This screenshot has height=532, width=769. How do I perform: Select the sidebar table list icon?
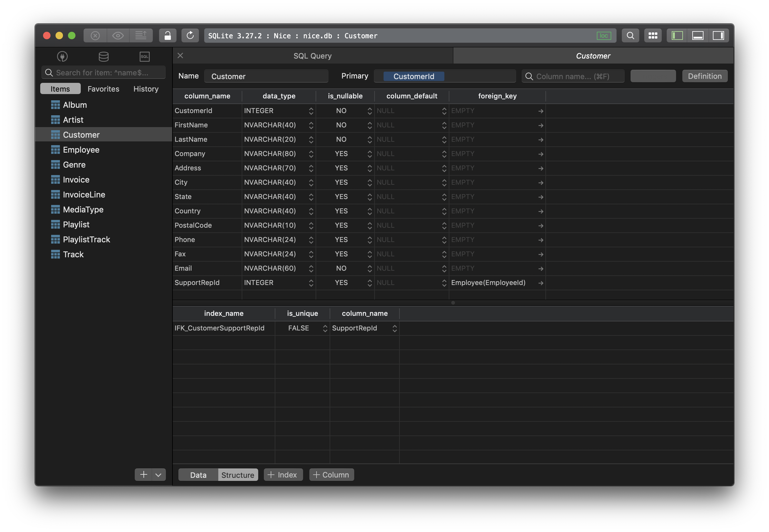[104, 56]
